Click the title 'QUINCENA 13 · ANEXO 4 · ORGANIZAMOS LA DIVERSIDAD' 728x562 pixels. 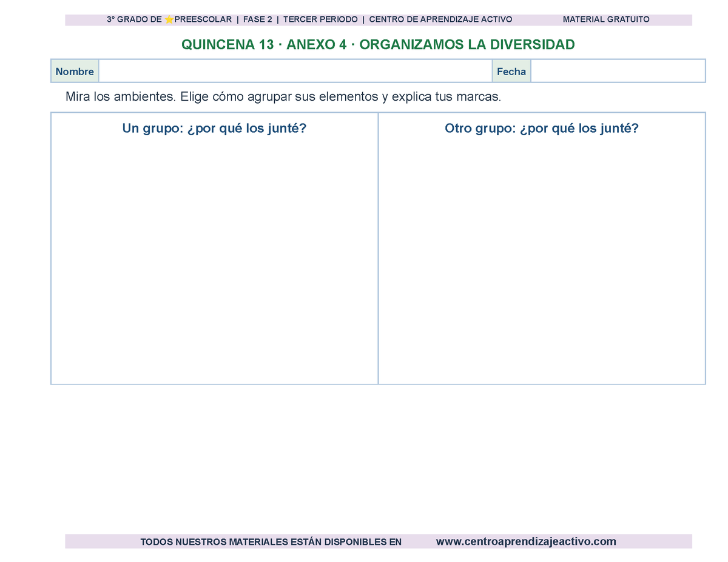coord(378,45)
